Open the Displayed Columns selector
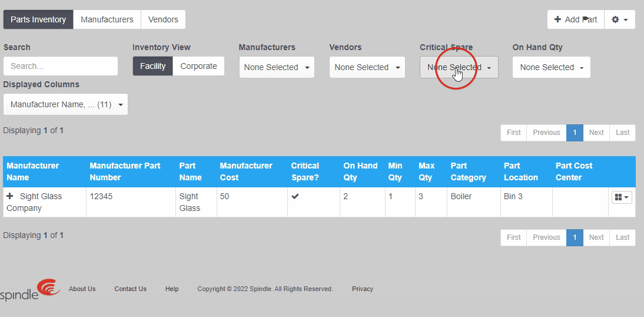The width and height of the screenshot is (644, 317). pyautogui.click(x=65, y=104)
